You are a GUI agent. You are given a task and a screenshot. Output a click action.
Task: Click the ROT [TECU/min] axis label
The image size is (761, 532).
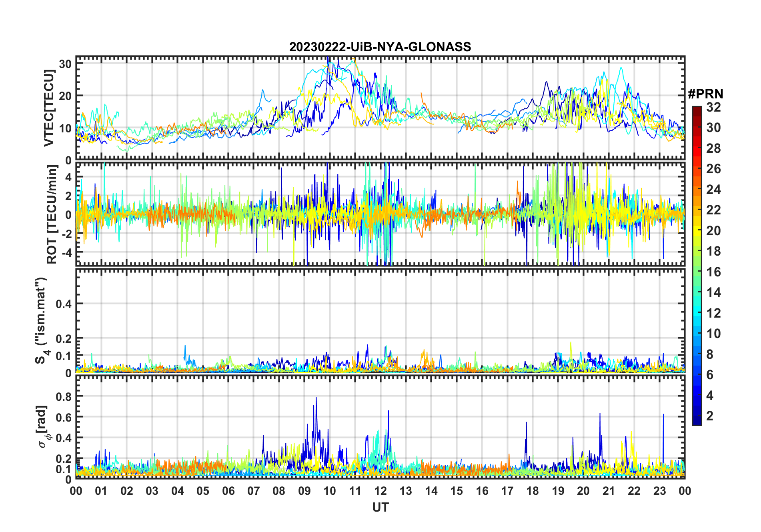[52, 215]
